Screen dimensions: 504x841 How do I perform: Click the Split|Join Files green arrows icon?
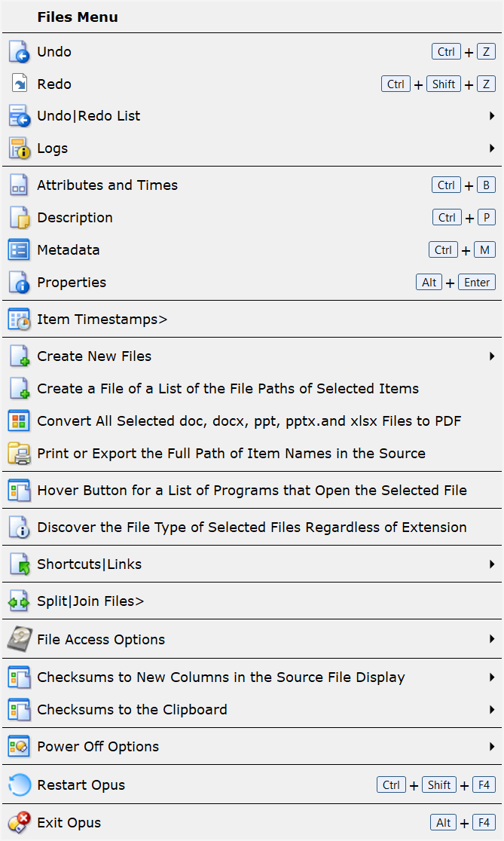tap(19, 602)
